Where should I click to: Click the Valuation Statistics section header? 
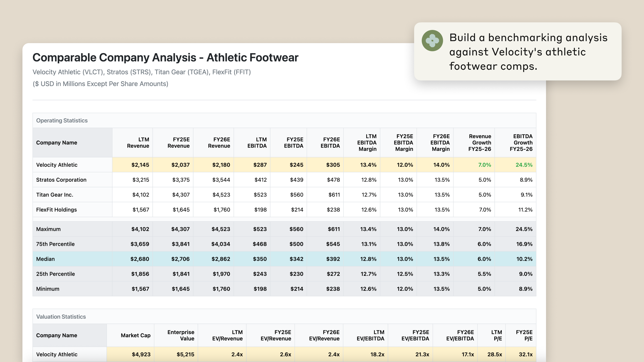[x=61, y=317]
